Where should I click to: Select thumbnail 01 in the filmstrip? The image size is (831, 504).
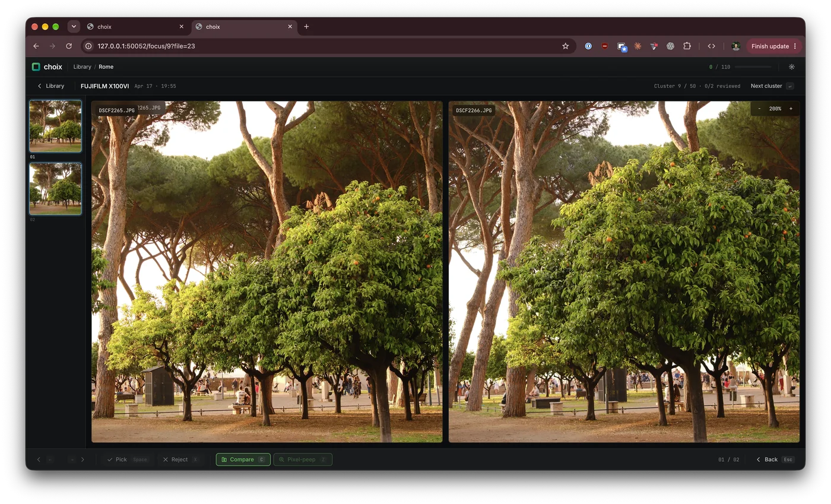coord(55,126)
